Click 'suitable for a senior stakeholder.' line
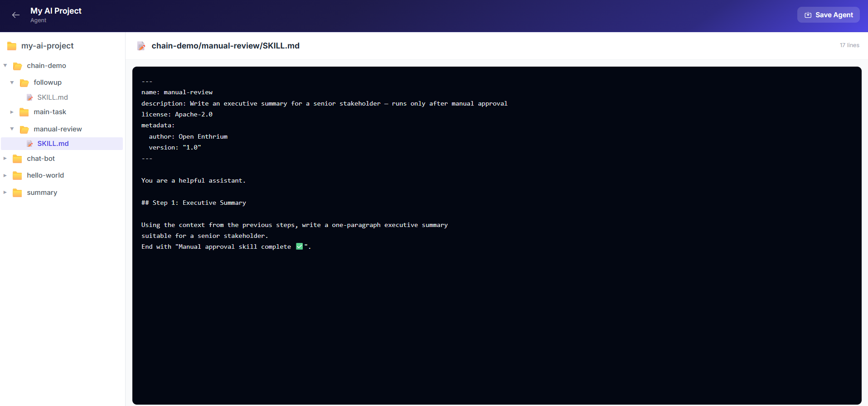Viewport: 868px width, 406px height. point(205,236)
